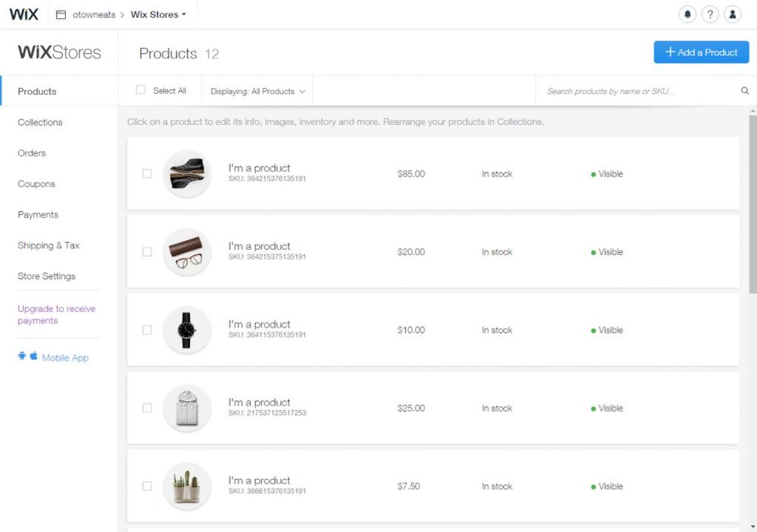Click the scrollbar down arrow
757x532 pixels.
(x=752, y=526)
